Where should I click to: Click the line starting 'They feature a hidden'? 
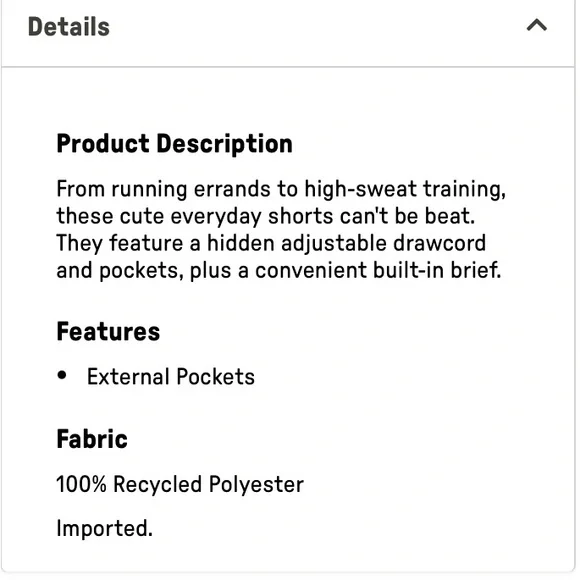point(271,244)
